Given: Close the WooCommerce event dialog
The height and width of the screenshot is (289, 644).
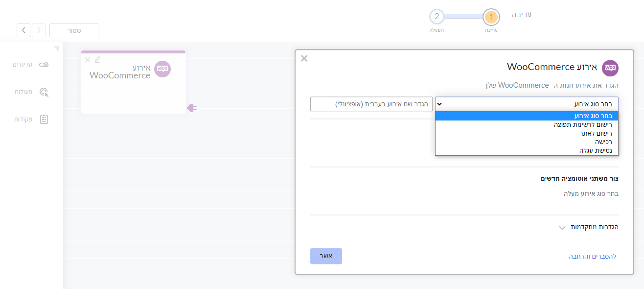Looking at the screenshot, I should 304,58.
